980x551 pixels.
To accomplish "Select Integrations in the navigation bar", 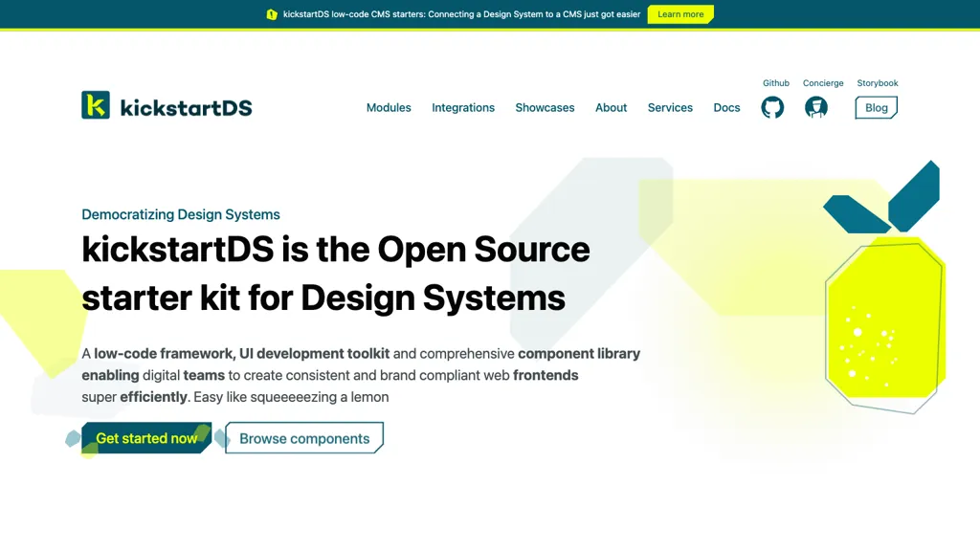I will pos(463,107).
